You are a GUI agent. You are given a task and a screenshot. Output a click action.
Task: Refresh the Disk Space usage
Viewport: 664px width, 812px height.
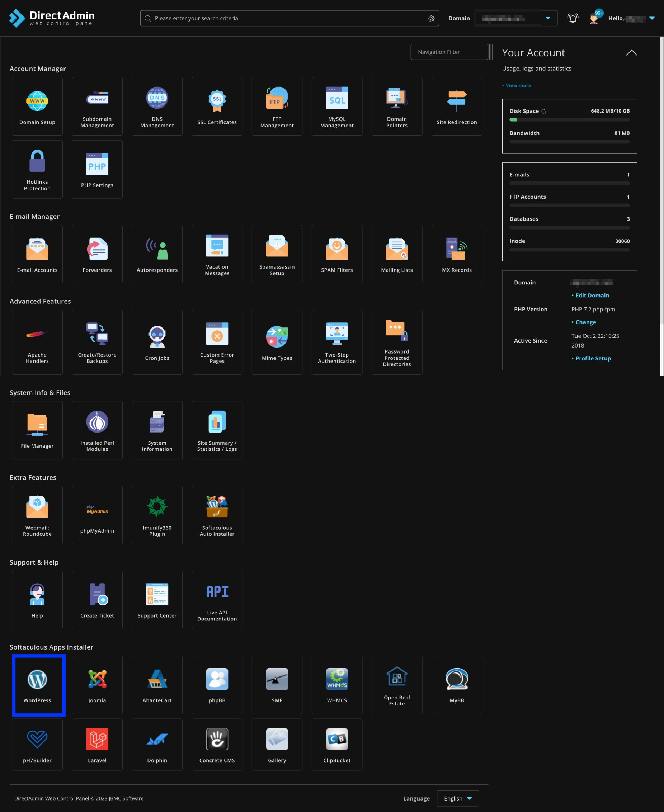pos(543,111)
